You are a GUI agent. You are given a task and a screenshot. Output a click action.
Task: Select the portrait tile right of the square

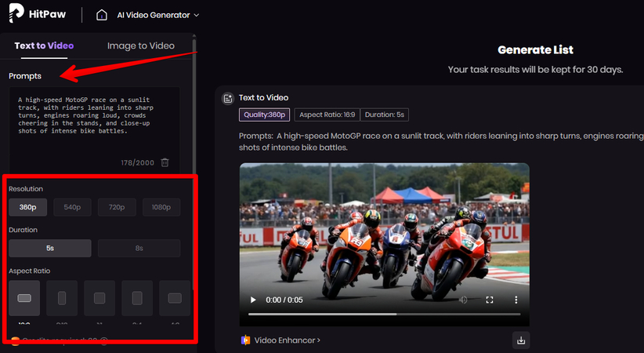point(137,298)
